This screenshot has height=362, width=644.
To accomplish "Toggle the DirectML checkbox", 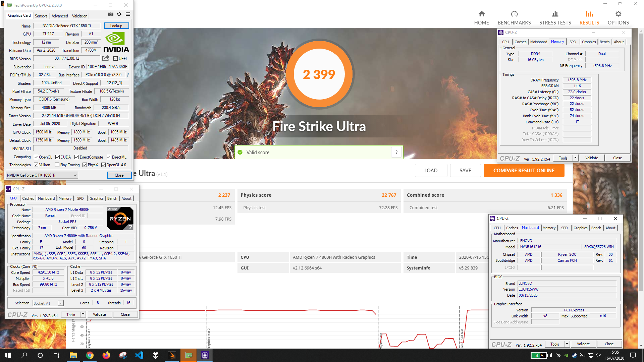I will tap(109, 157).
